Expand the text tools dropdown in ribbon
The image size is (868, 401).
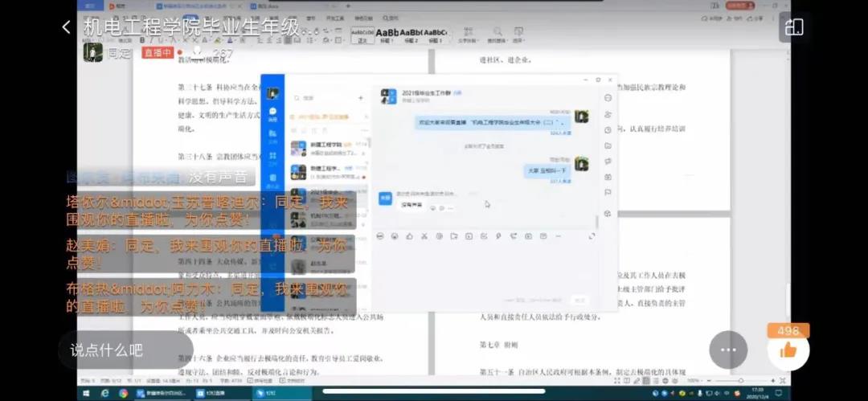(x=469, y=35)
